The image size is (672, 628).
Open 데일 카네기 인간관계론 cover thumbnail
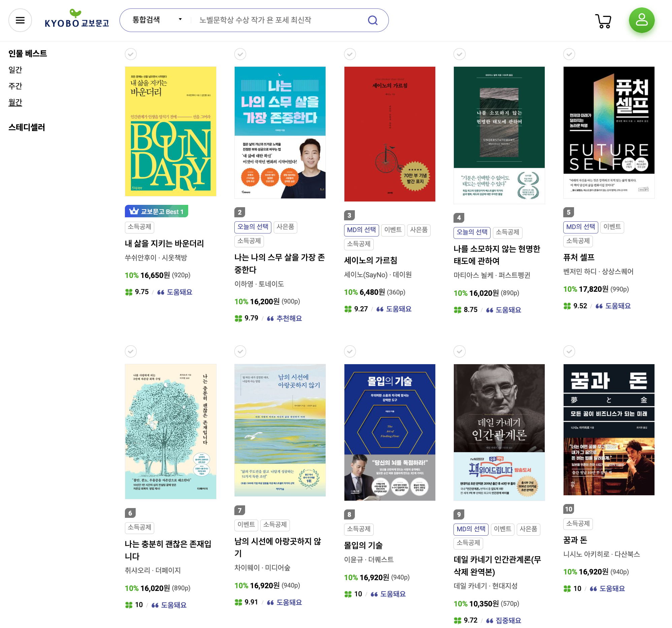click(x=499, y=432)
